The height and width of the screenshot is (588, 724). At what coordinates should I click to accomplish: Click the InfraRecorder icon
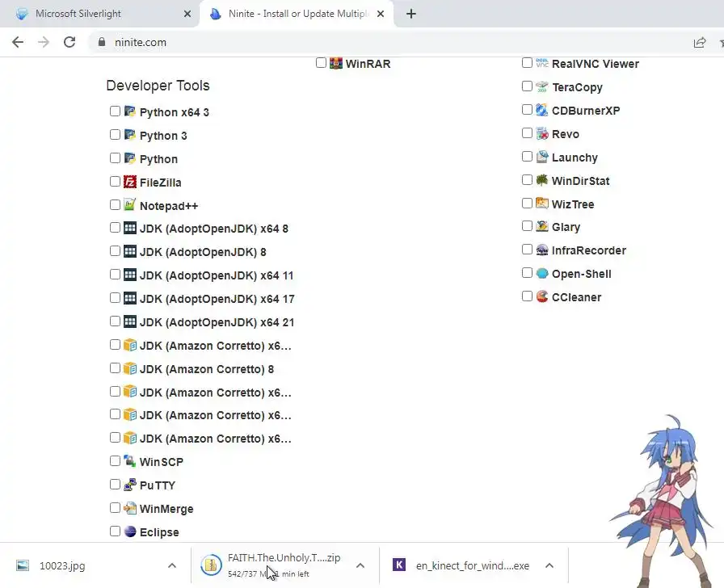542,250
